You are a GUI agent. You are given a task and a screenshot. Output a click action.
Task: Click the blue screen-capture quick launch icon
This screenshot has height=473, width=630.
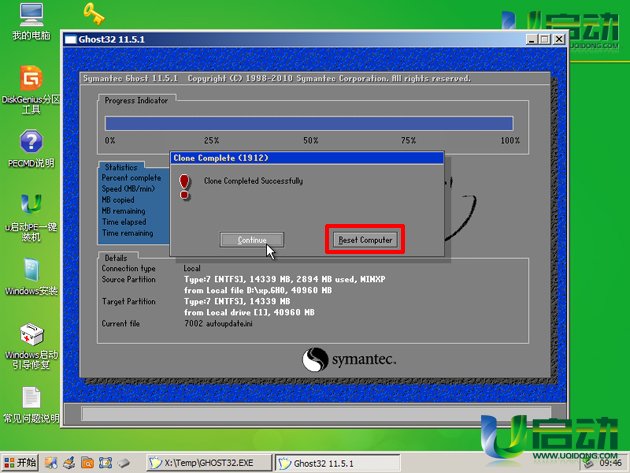click(x=105, y=463)
